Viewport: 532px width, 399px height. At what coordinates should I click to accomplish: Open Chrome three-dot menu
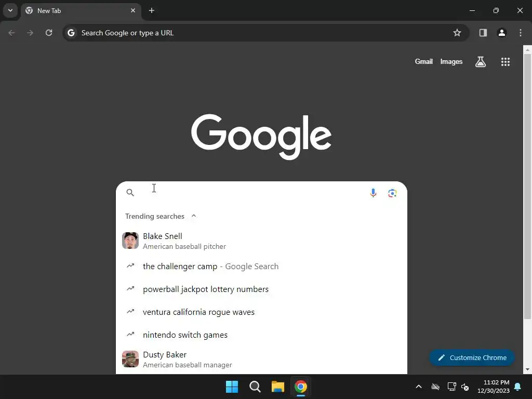(521, 33)
